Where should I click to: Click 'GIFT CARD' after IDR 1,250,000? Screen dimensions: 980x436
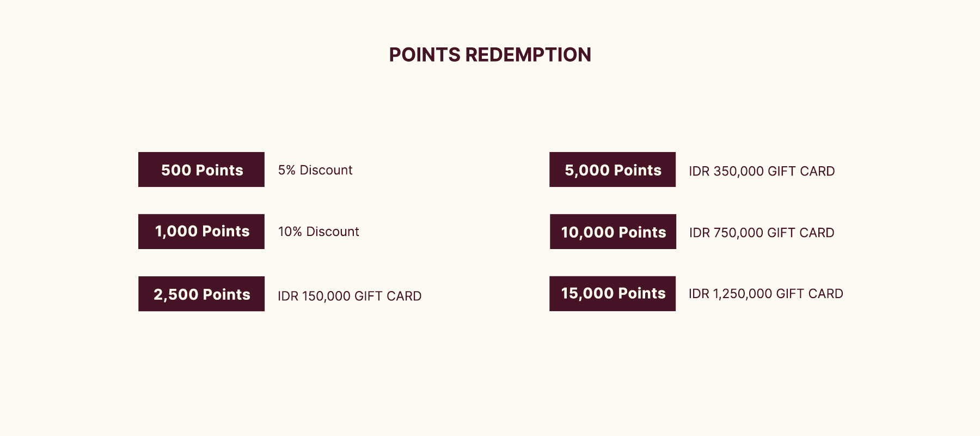pyautogui.click(x=810, y=294)
